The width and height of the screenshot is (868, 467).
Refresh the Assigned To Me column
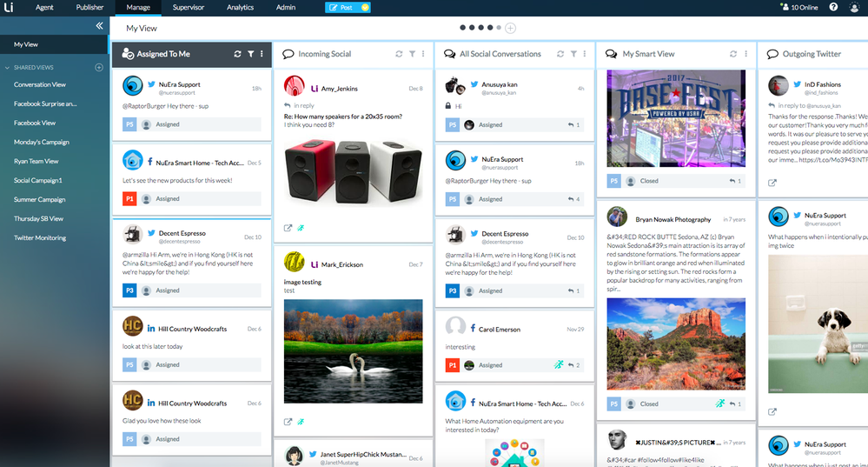237,54
